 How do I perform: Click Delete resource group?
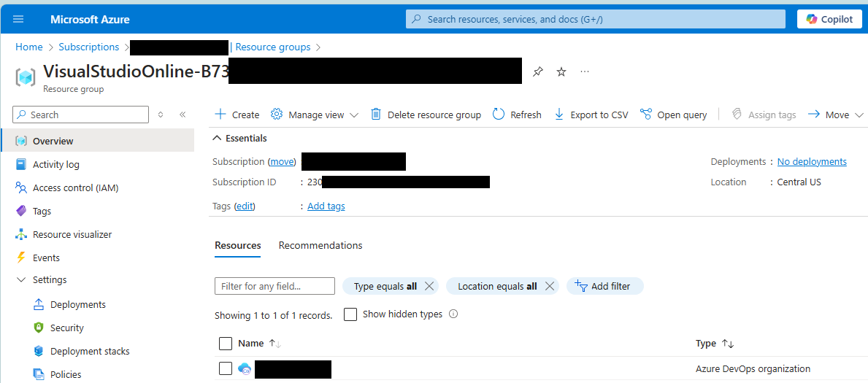coord(425,115)
